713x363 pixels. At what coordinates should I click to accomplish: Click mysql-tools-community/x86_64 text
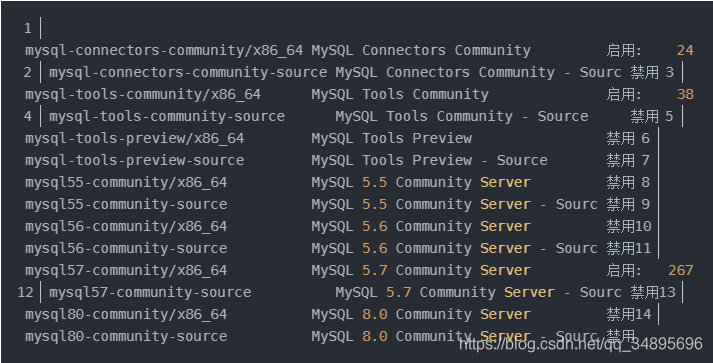(x=143, y=95)
